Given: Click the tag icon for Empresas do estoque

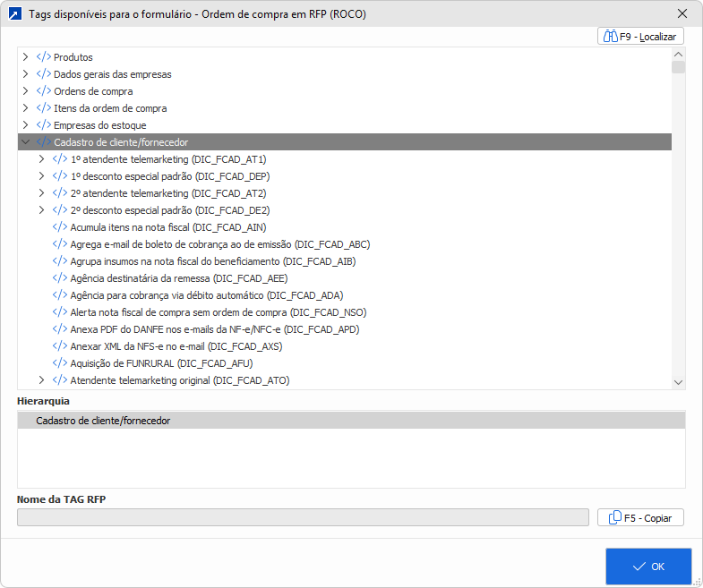Looking at the screenshot, I should point(44,125).
